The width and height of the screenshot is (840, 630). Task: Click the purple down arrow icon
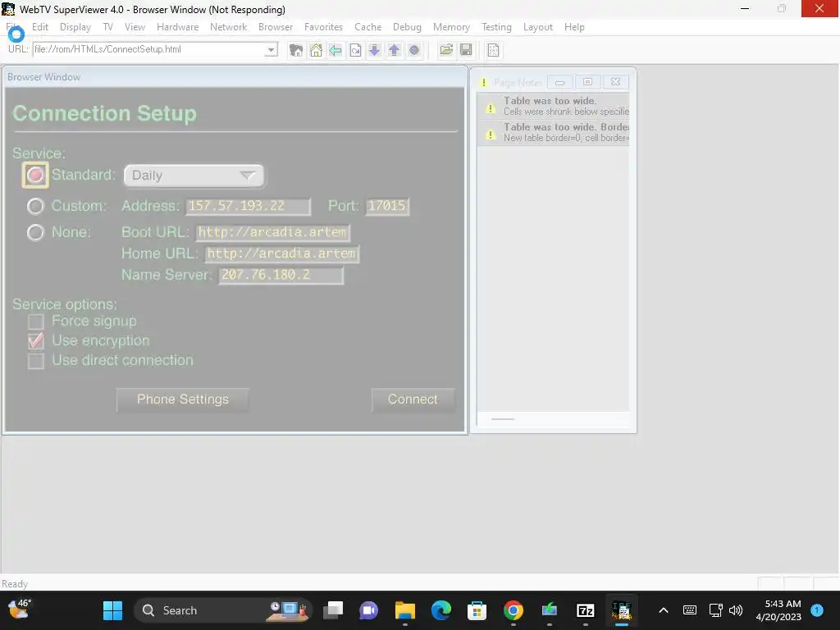374,50
